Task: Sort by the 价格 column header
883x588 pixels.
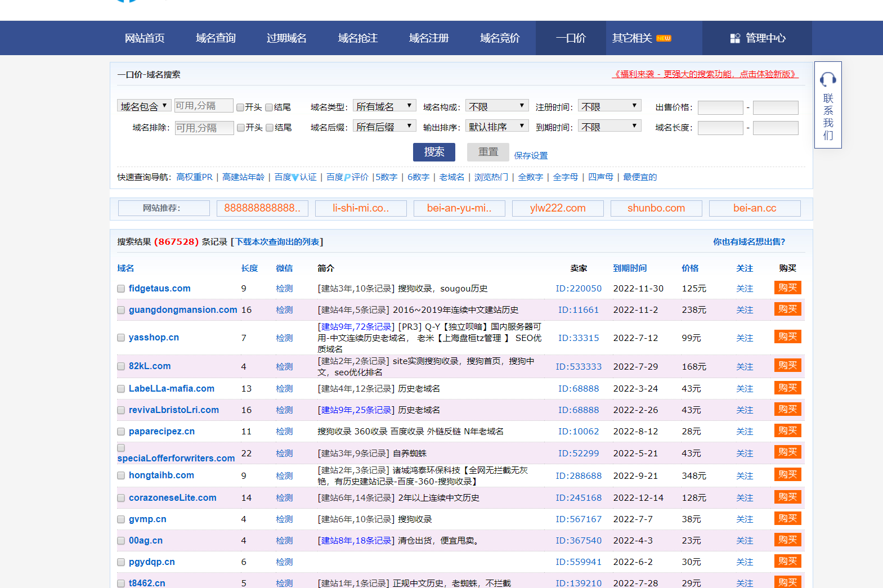Action: pyautogui.click(x=690, y=268)
